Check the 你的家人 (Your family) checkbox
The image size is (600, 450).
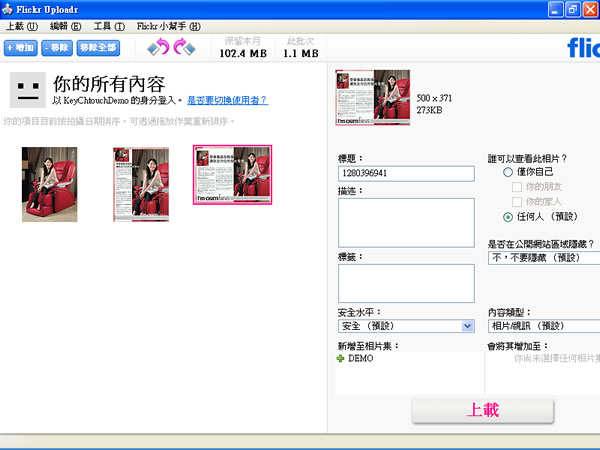click(516, 202)
